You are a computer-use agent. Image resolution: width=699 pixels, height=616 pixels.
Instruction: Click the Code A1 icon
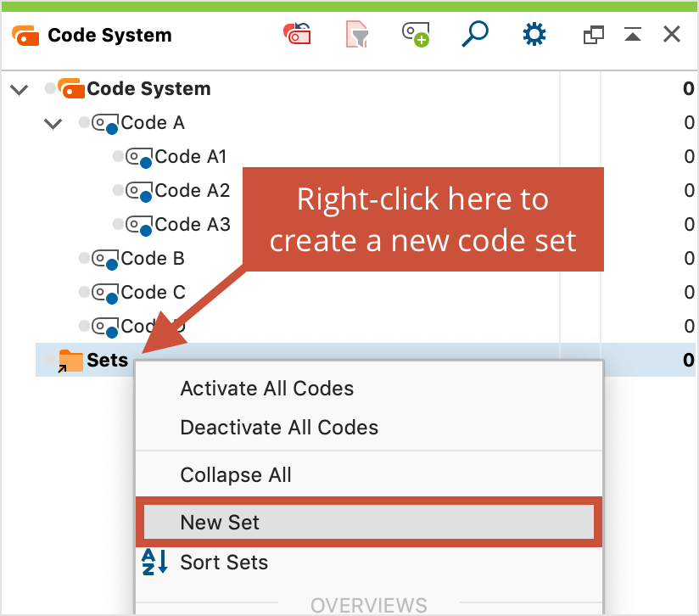(139, 157)
